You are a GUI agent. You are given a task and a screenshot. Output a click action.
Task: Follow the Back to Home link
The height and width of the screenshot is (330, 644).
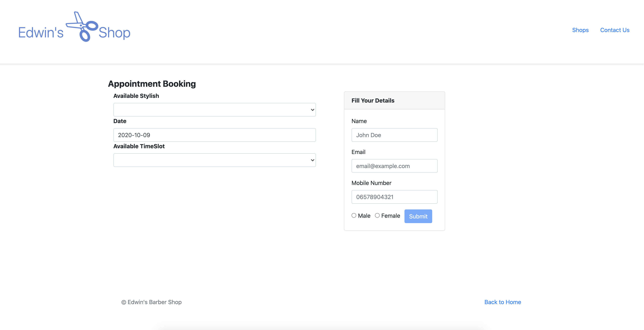(x=502, y=302)
